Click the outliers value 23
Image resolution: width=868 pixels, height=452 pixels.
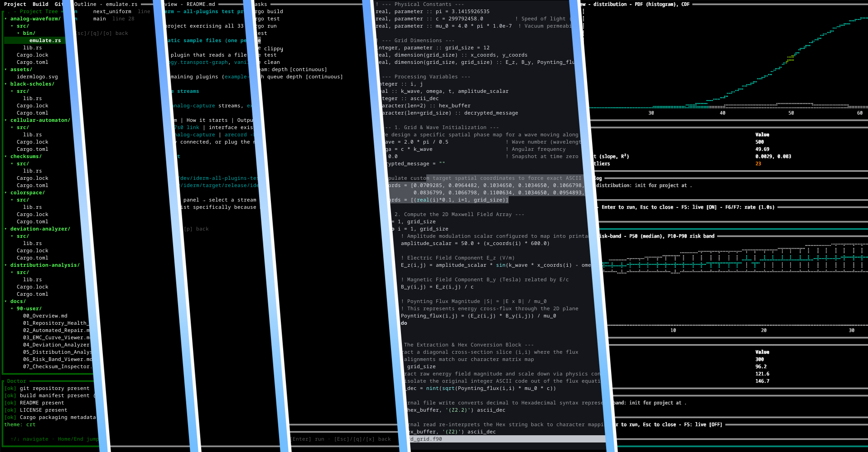click(x=758, y=163)
